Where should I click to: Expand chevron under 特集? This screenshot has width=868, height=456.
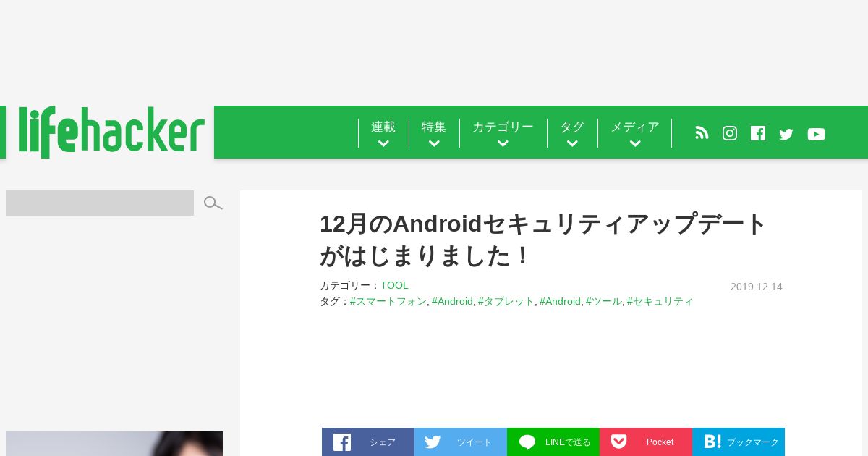[x=434, y=144]
